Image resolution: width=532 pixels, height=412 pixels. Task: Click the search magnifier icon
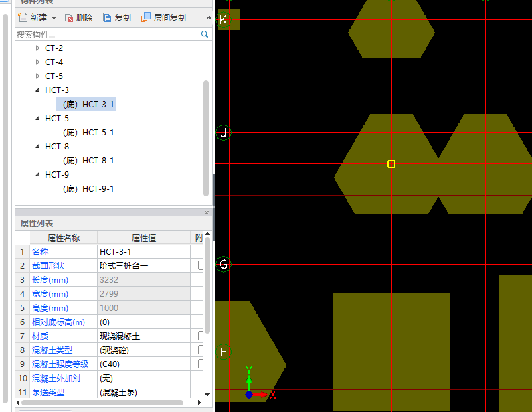pos(205,34)
